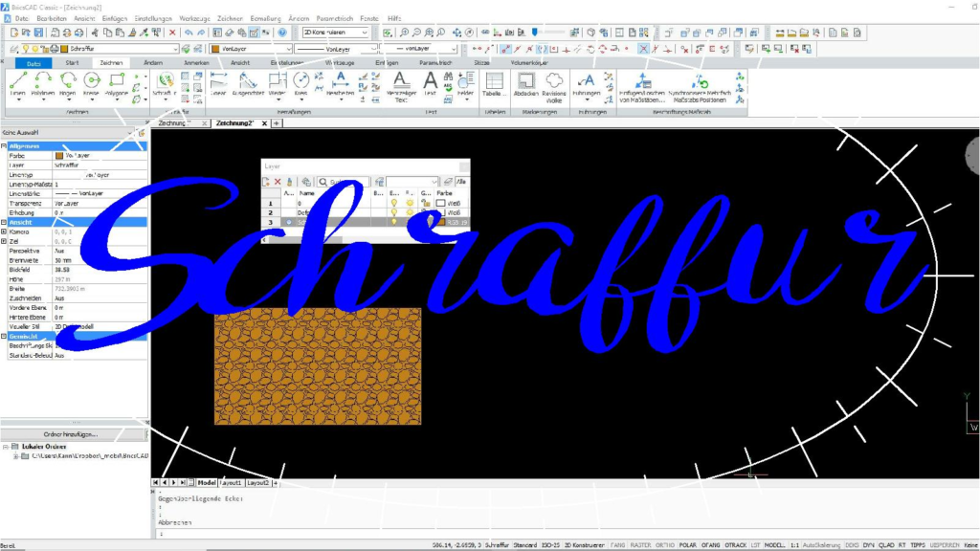Delete layer with red X in Layer dialog
This screenshot has height=551, width=980.
278,182
